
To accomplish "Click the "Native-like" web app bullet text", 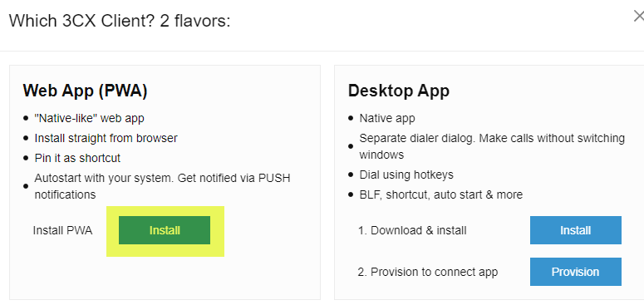I will (x=89, y=118).
